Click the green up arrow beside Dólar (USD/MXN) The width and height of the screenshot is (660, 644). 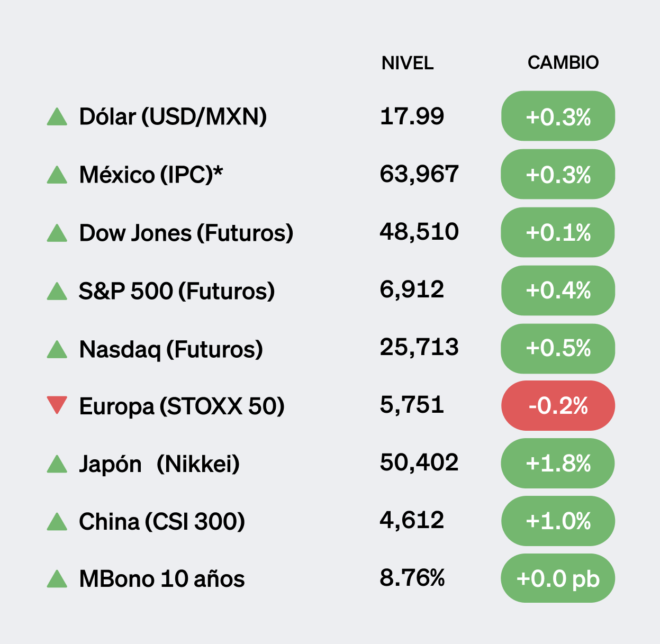tap(57, 117)
